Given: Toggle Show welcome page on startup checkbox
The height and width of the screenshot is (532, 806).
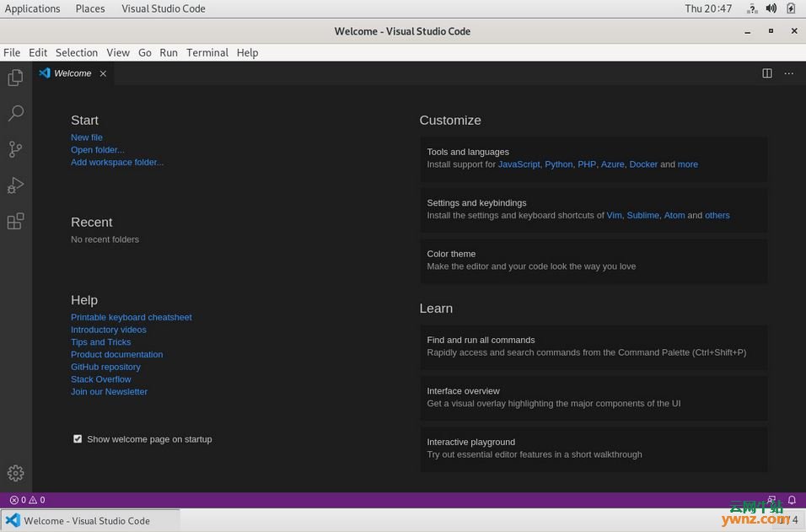Looking at the screenshot, I should click(77, 439).
